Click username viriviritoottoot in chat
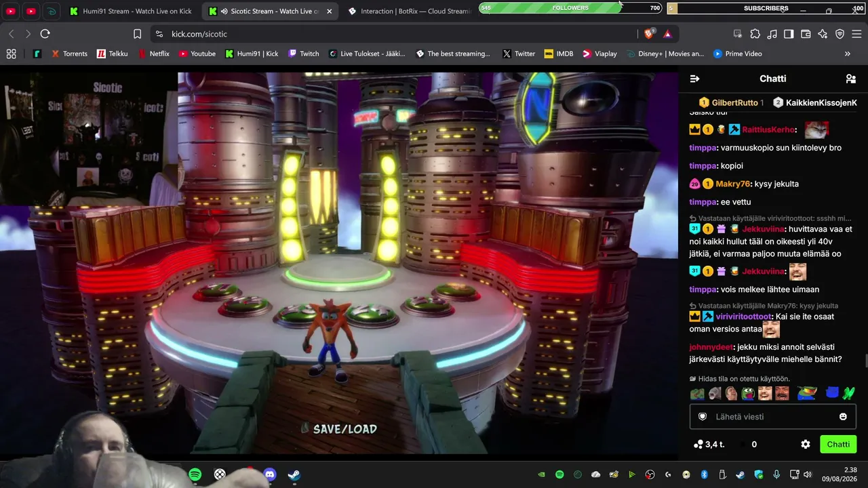 point(744,317)
